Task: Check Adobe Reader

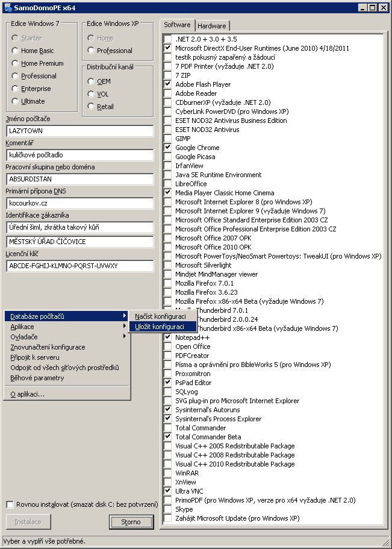Action: 167,93
